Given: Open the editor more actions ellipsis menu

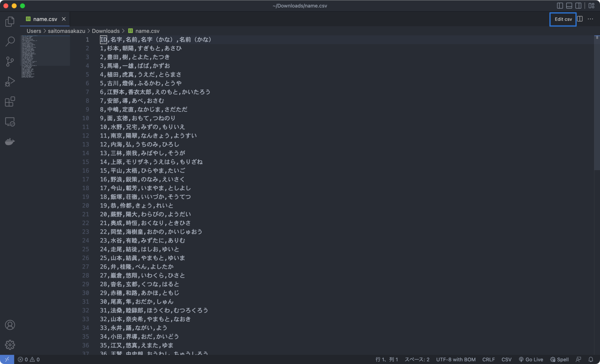Looking at the screenshot, I should [591, 19].
